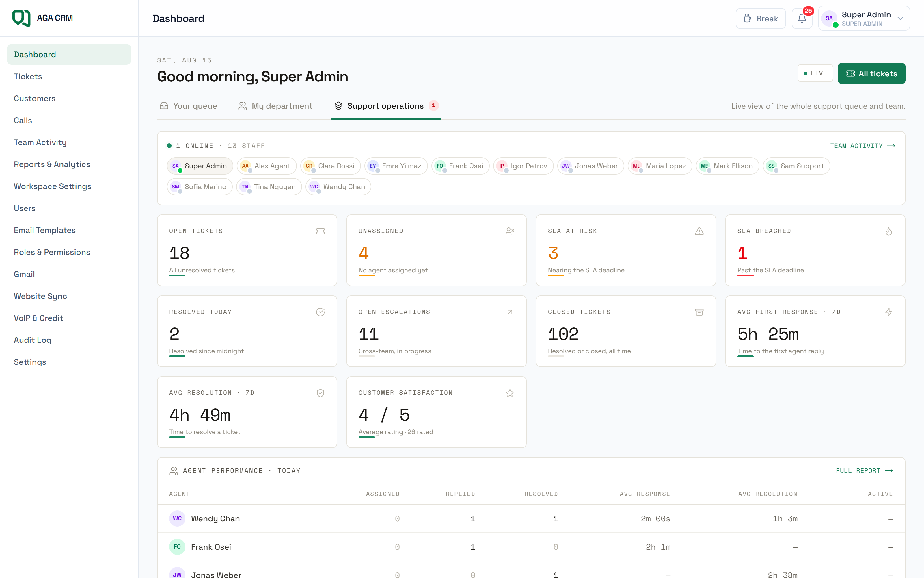Click the Break button
924x578 pixels.
point(761,18)
